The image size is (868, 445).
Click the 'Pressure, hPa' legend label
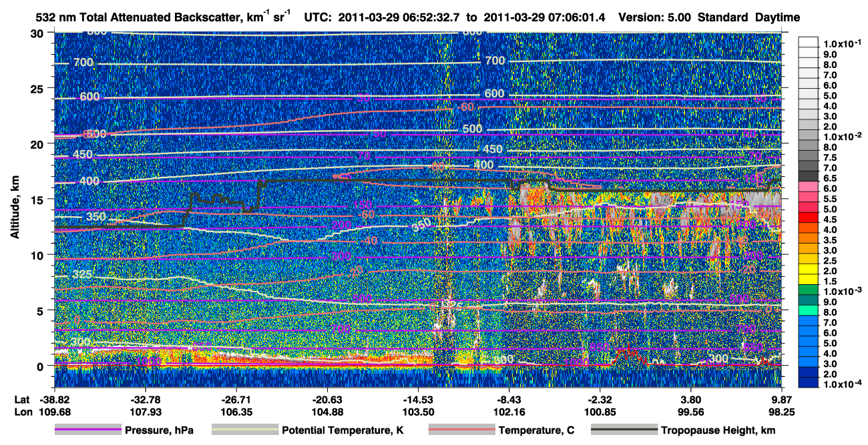[160, 430]
